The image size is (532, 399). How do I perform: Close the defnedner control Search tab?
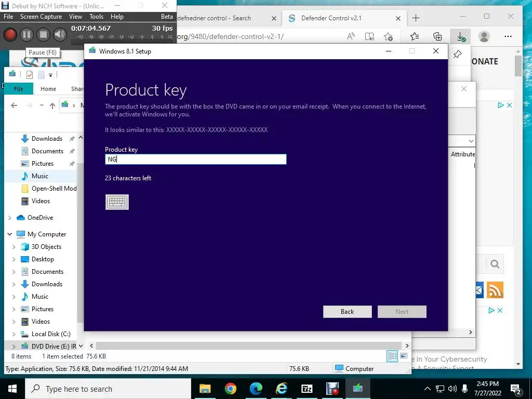tap(274, 18)
